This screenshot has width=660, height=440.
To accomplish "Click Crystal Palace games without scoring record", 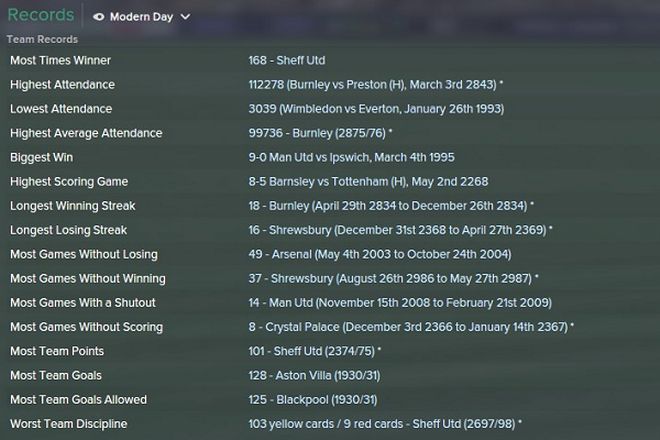I will (411, 327).
